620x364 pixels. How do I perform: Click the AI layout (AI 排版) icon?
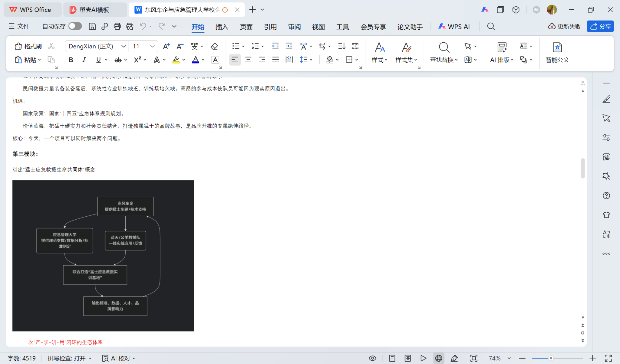pyautogui.click(x=502, y=48)
